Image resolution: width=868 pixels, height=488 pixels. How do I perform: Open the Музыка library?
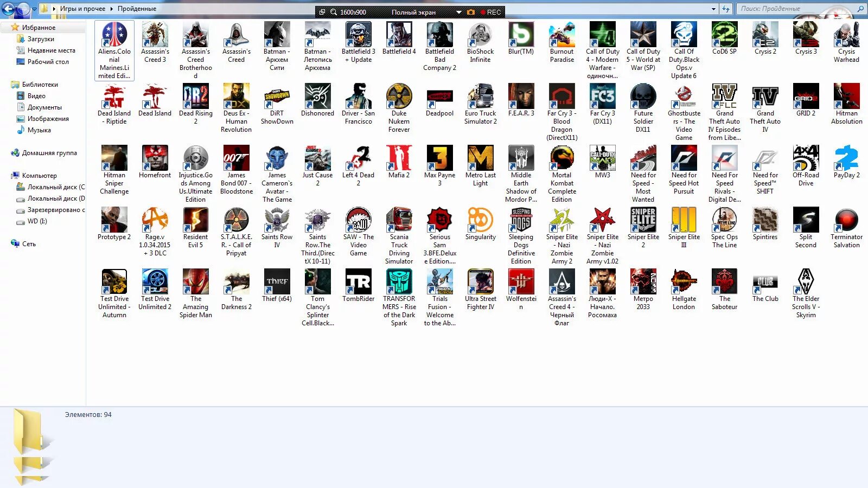[39, 130]
